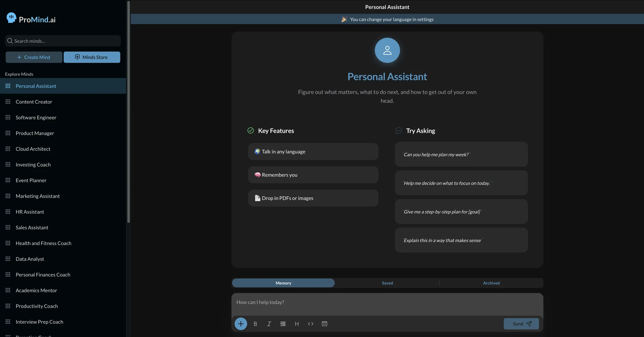Image resolution: width=644 pixels, height=337 pixels.
Task: Click the sidebar vertical scrollbar
Action: pos(128,112)
